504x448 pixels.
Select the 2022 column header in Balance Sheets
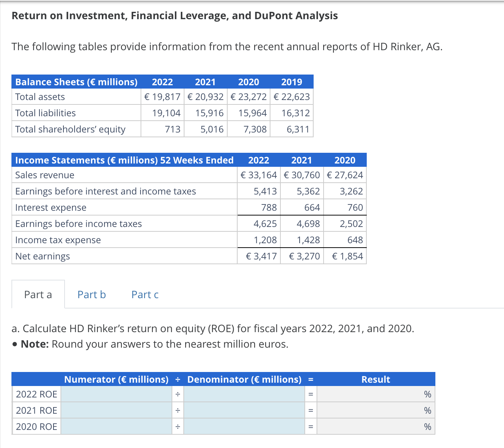point(162,82)
